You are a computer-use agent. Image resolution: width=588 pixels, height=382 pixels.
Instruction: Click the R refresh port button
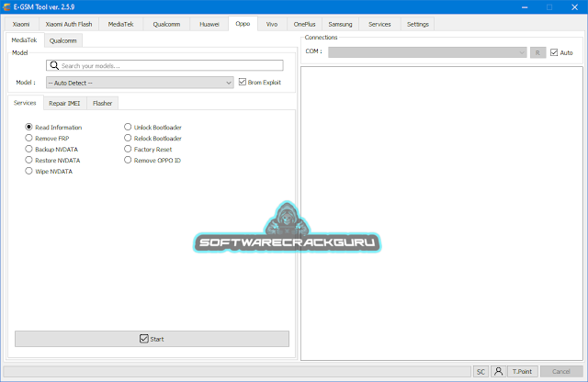537,52
